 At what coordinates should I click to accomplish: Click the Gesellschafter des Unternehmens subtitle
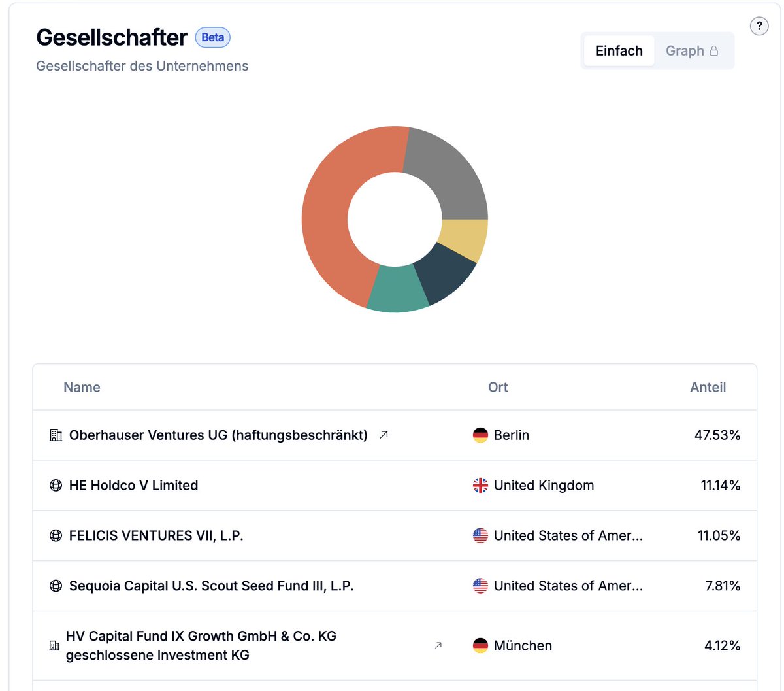pos(142,66)
